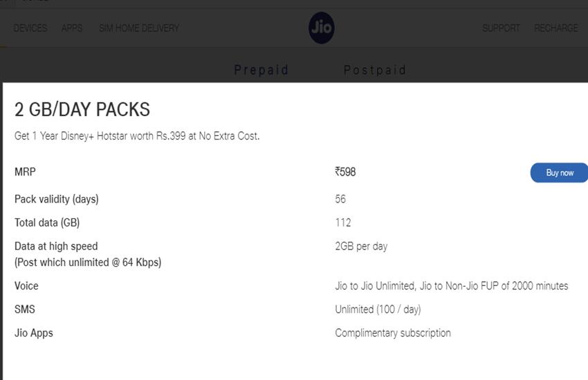Open the SUPPORT page
This screenshot has width=588, height=380.
501,28
